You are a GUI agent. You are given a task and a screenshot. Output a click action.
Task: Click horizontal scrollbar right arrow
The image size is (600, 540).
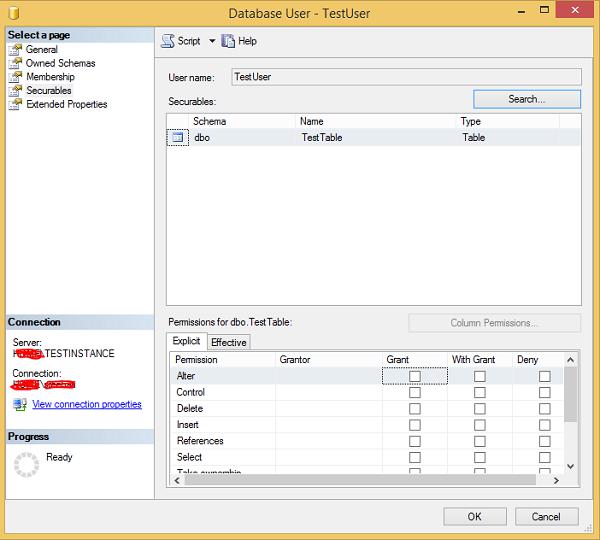(x=556, y=480)
